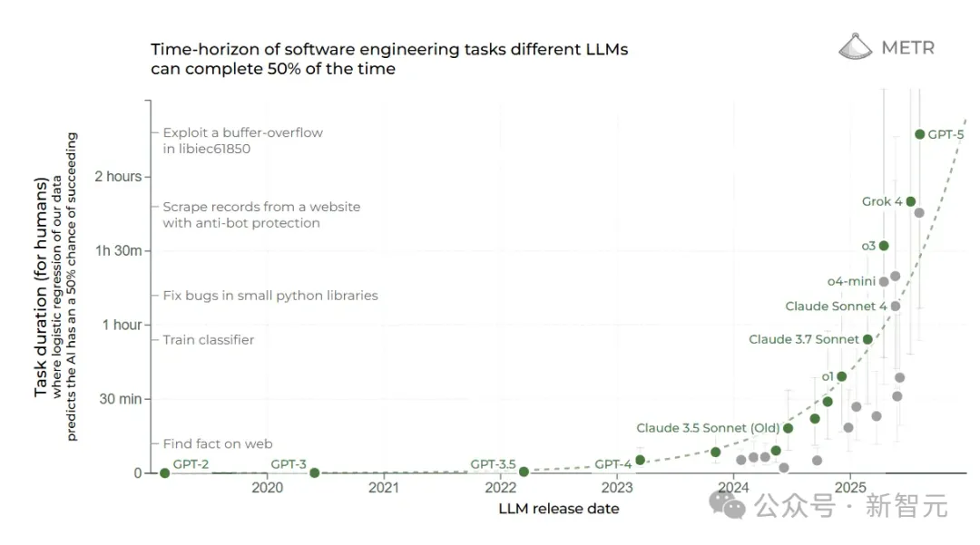Viewport: 980px width, 545px height.
Task: Select the Grok 4 green data point
Action: [910, 201]
